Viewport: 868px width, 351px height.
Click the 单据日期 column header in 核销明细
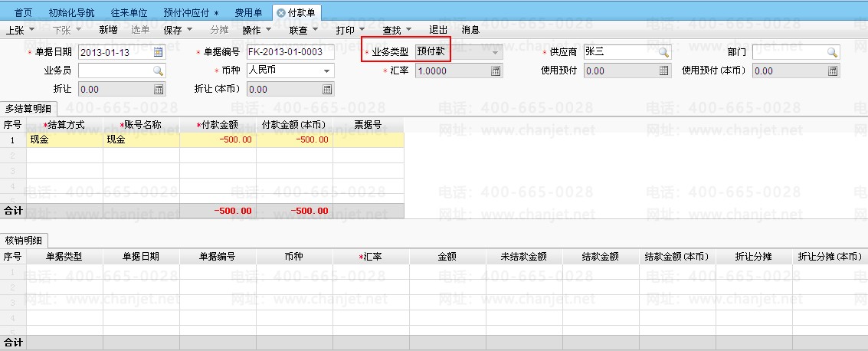point(141,257)
